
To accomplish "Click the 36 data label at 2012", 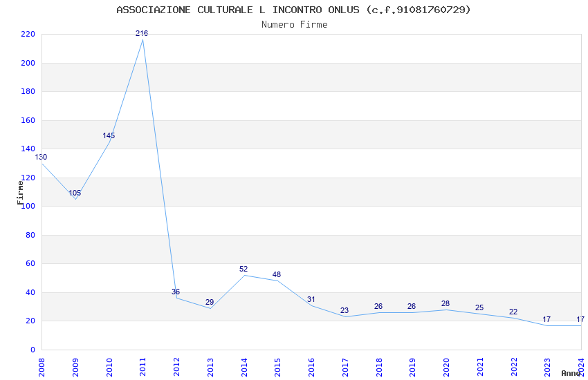I will pos(176,292).
